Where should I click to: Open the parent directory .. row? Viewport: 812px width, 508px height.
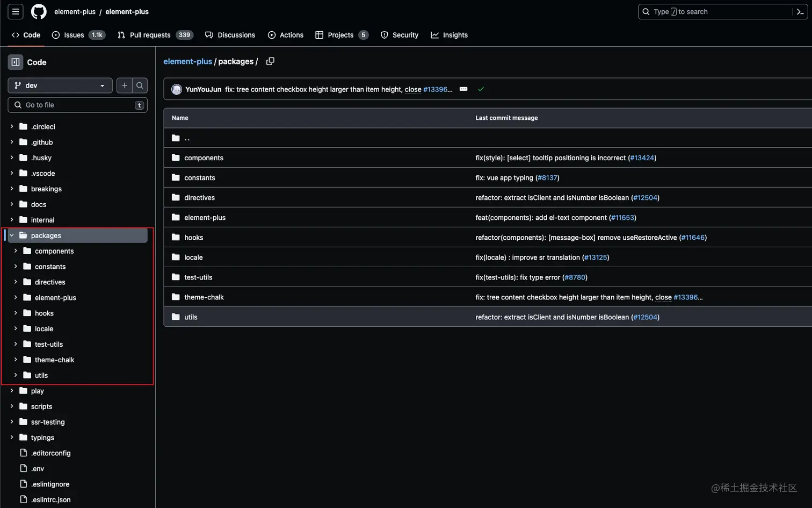[488, 138]
